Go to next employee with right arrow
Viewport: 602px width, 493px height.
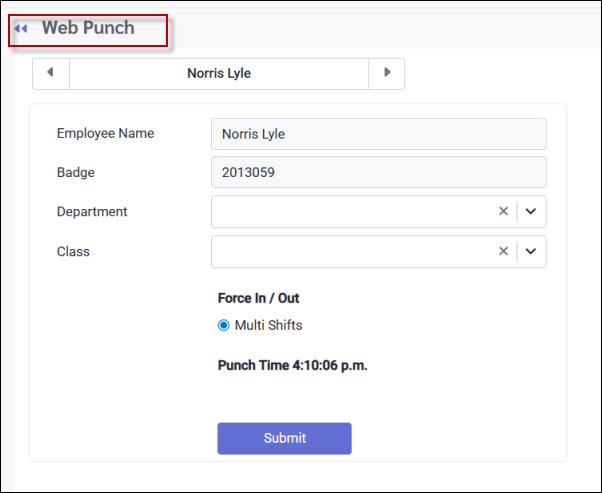(x=387, y=73)
